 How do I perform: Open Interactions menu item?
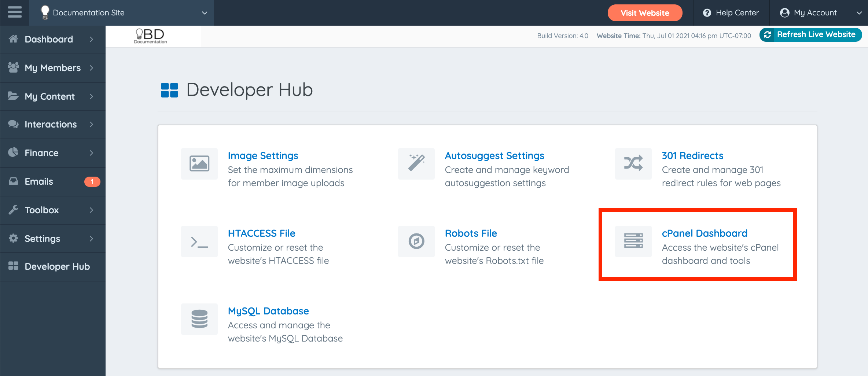tap(53, 125)
